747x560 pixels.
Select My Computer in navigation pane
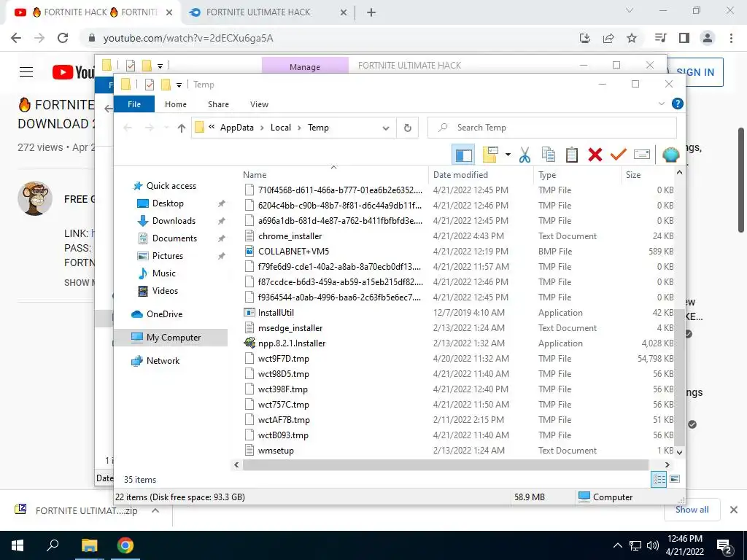click(x=174, y=338)
